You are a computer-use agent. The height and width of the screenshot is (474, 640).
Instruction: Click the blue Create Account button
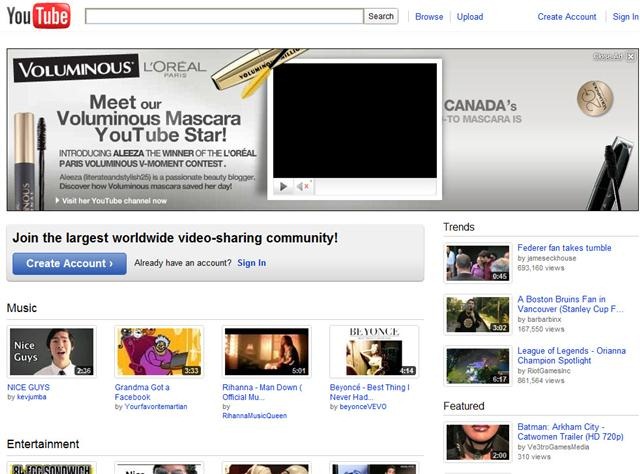click(x=69, y=263)
